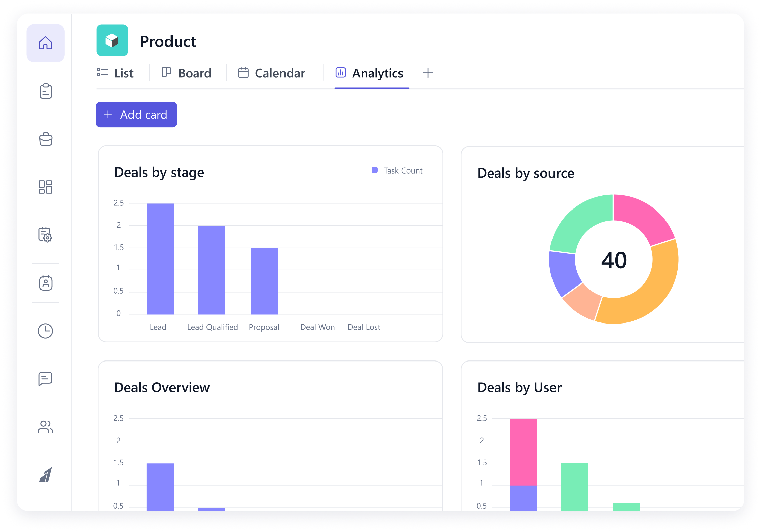
Task: Open the Home icon in sidebar
Action: [45, 43]
